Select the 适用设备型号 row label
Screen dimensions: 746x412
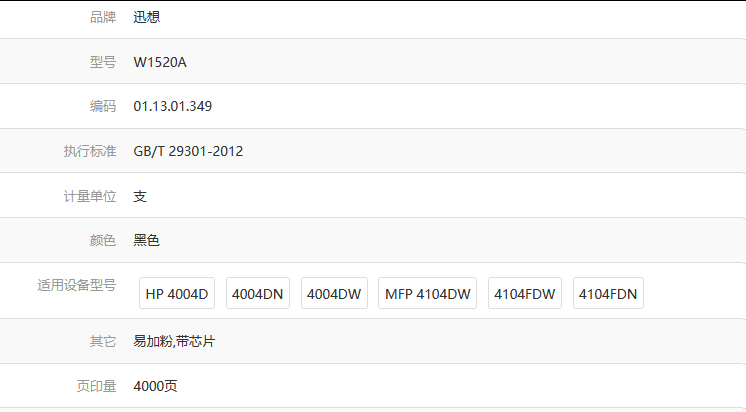click(77, 285)
